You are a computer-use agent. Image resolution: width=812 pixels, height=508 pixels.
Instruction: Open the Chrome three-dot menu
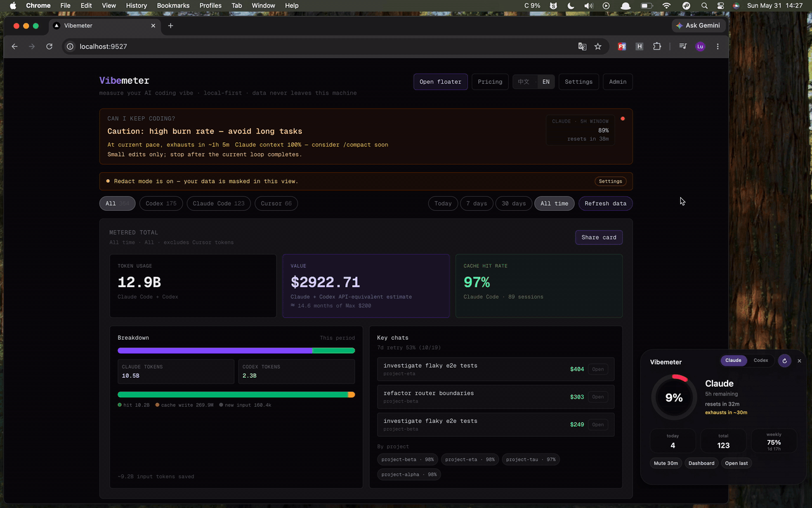[717, 46]
